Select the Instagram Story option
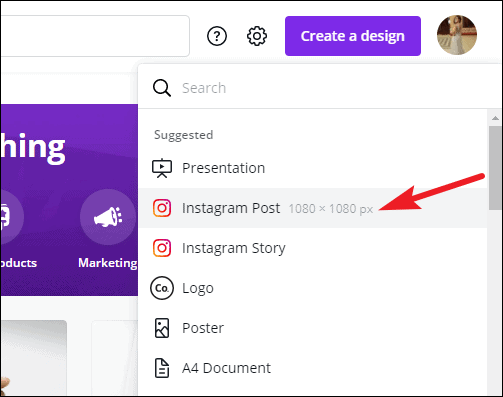This screenshot has height=397, width=503. pyautogui.click(x=312, y=248)
